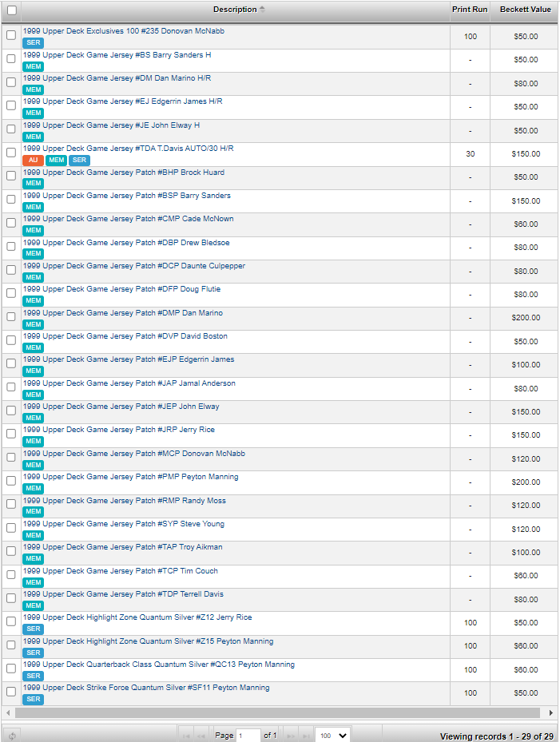560x742 pixels.
Task: Click MEM badge under Barry Sanders #BS
Action: (33, 66)
